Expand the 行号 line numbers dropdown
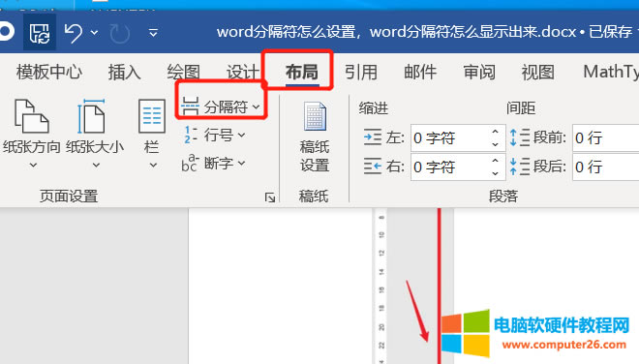Screen dimensions: 639x364 [x=214, y=135]
